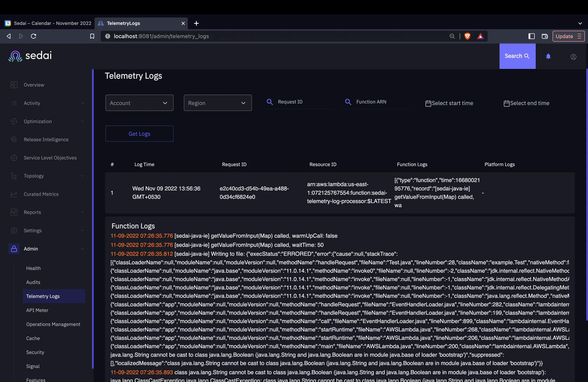588x382 pixels.
Task: Click the Brave Shields lion icon
Action: [467, 36]
